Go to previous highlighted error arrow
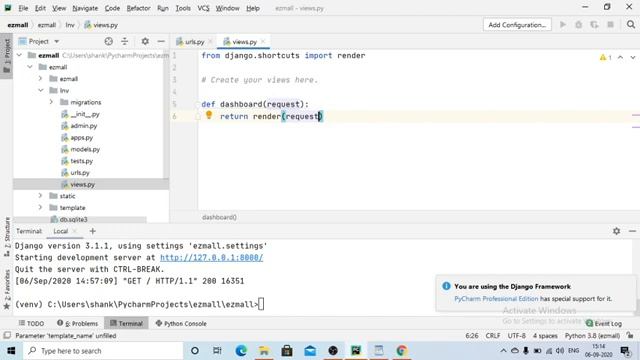 click(620, 57)
